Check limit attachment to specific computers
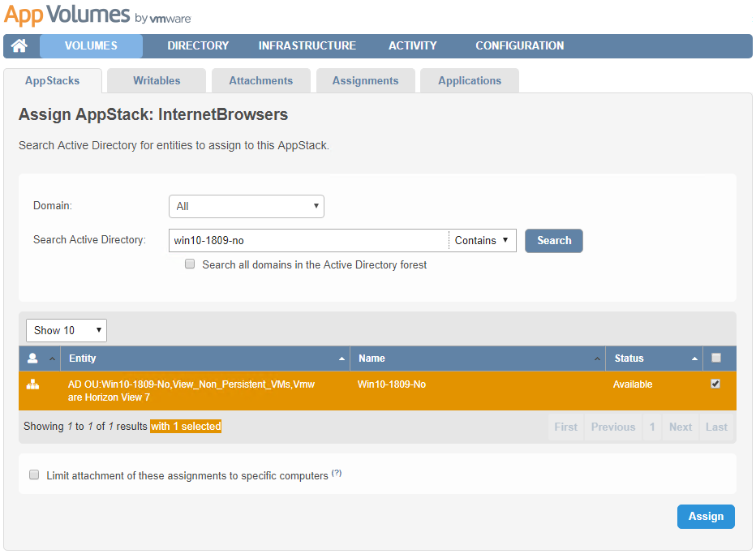The image size is (756, 554). pos(34,475)
